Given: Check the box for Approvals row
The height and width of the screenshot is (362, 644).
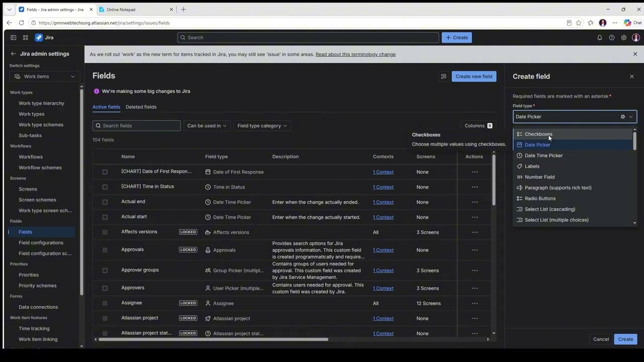Looking at the screenshot, I should [x=105, y=250].
